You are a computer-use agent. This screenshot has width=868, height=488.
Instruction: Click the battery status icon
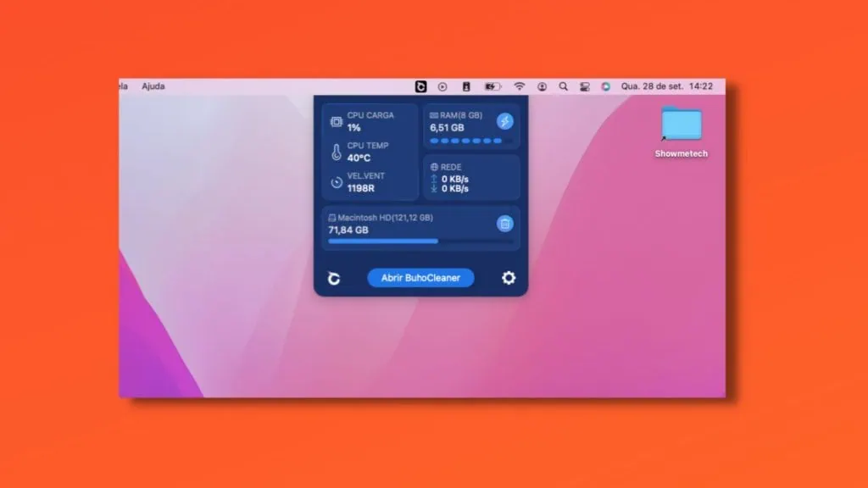(x=492, y=86)
